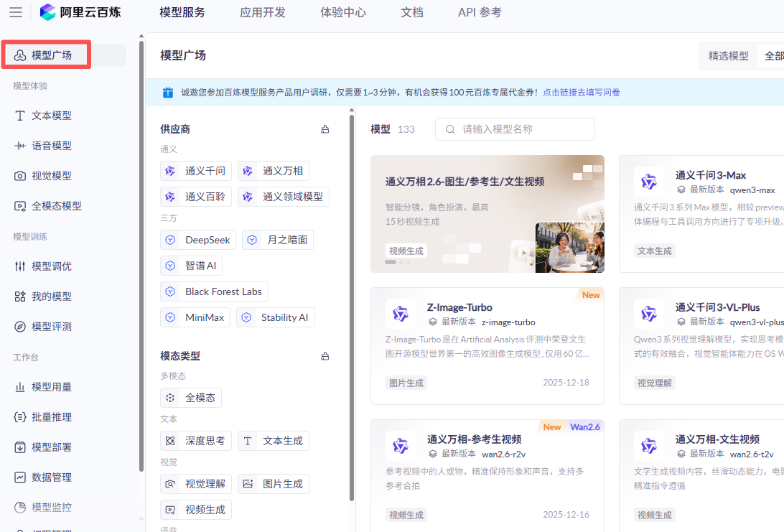Click the 阿里云百炼 logo

click(x=80, y=12)
